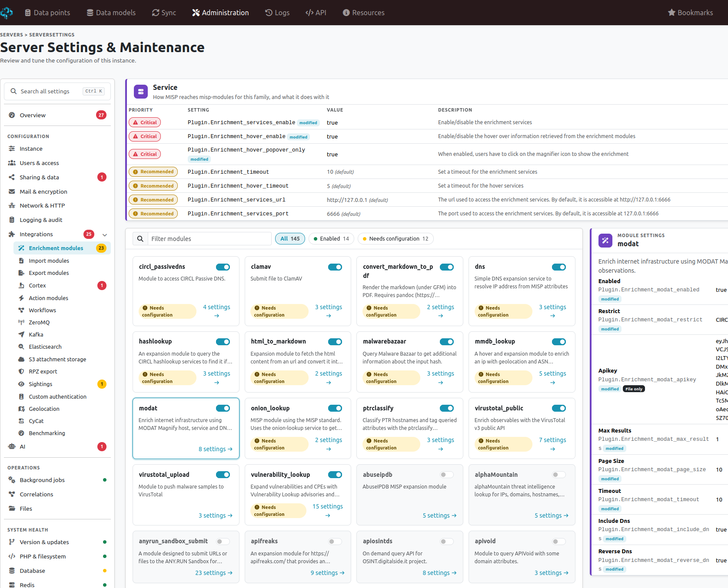Click the Service section purple icon
728x588 pixels.
140,92
